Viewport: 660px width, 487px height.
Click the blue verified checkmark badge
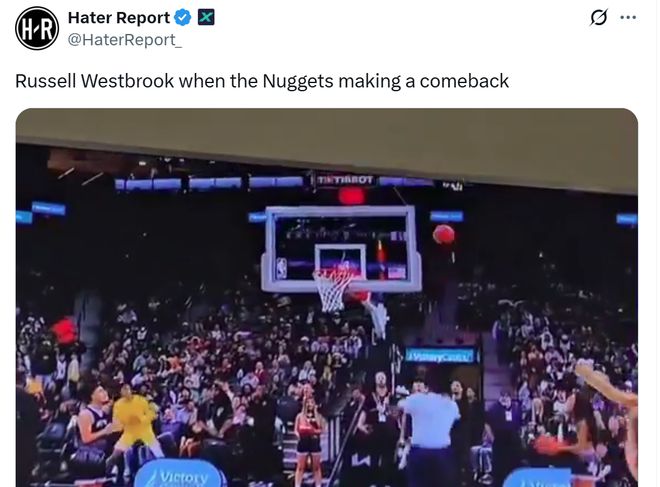tap(183, 18)
